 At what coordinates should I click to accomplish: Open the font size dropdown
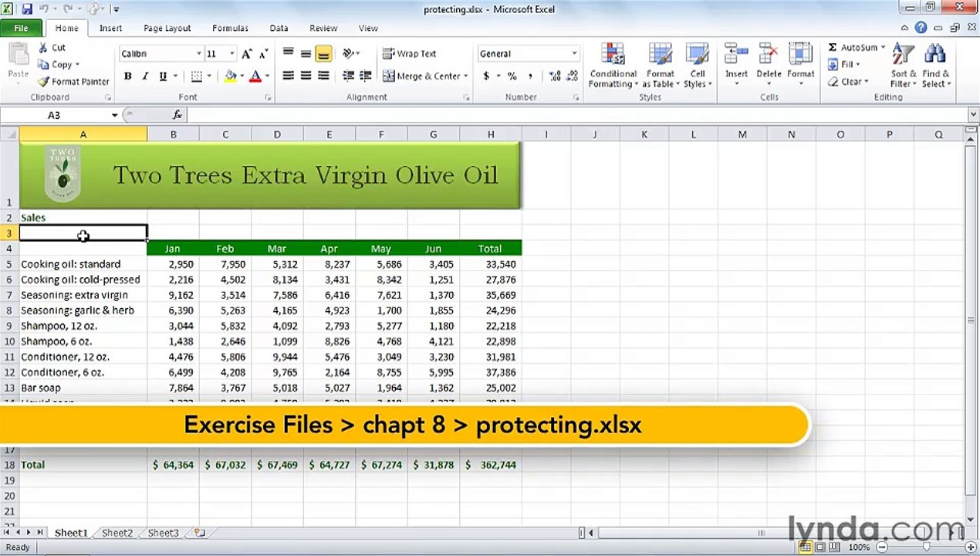pyautogui.click(x=232, y=54)
